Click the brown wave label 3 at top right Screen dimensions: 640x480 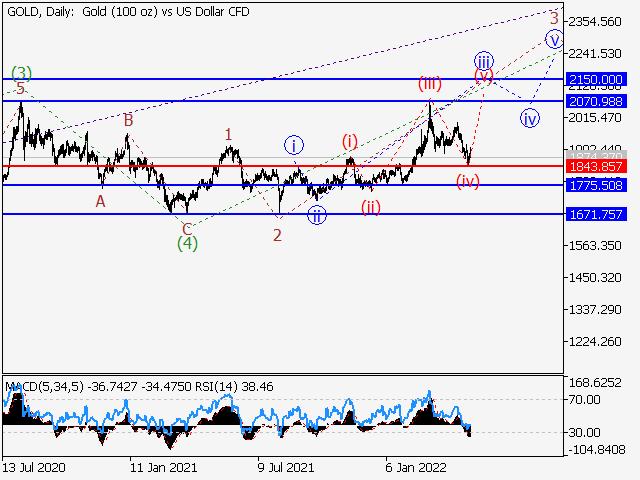[554, 18]
